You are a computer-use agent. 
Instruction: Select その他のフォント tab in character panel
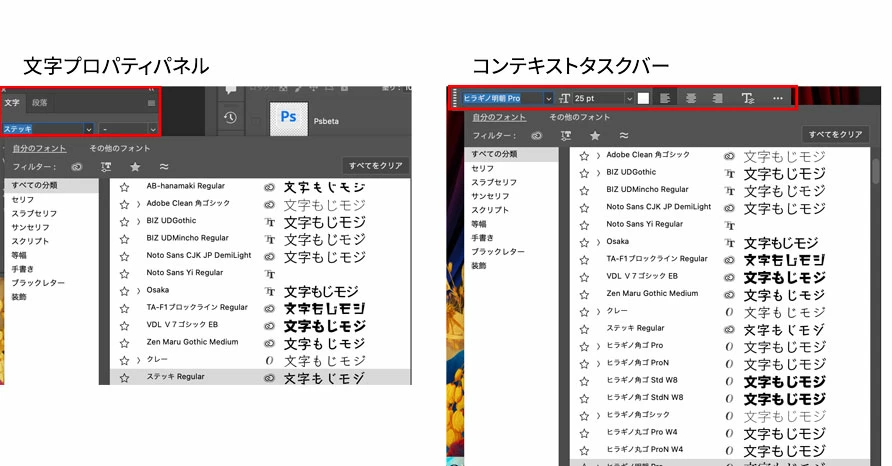coord(119,149)
